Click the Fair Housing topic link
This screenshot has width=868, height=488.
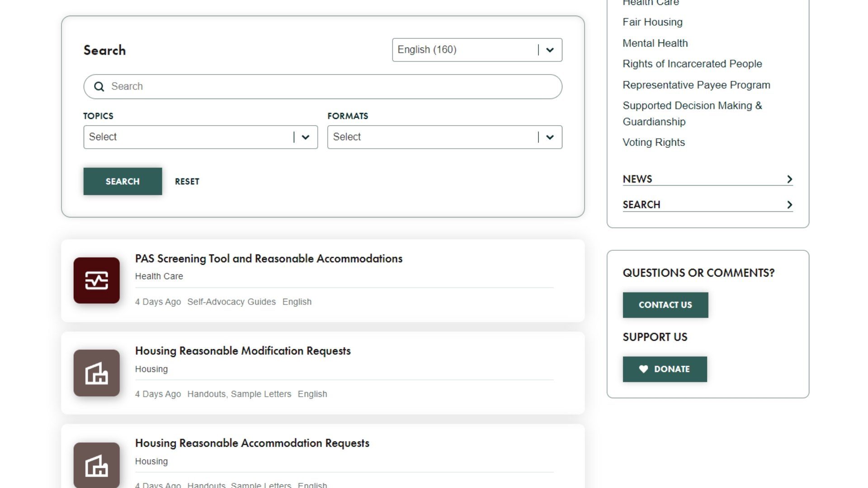click(652, 22)
